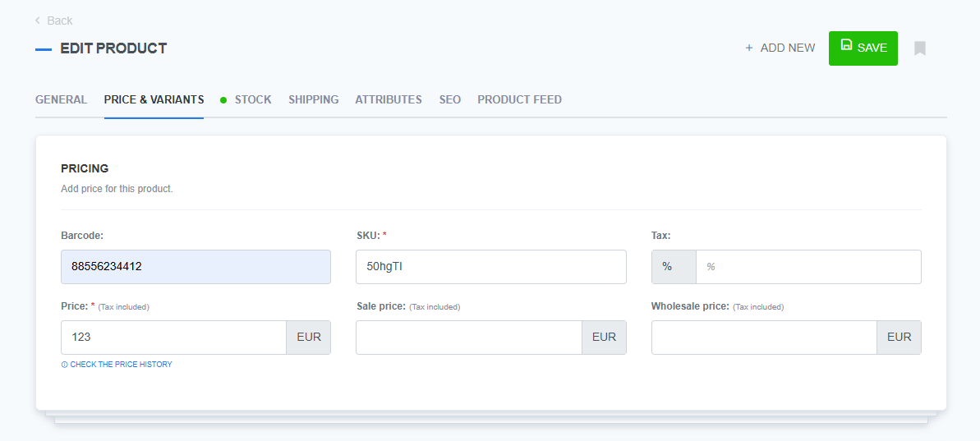Click the % addon on Tax field

[x=674, y=267]
